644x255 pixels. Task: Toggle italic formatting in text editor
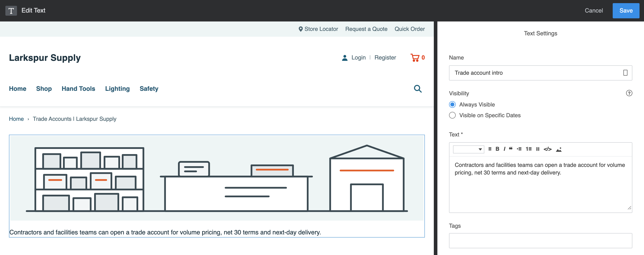click(x=504, y=149)
